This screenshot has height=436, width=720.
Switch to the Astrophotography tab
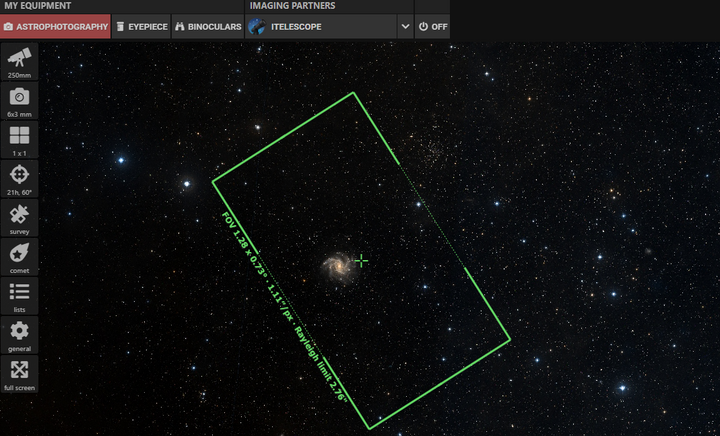click(x=55, y=26)
